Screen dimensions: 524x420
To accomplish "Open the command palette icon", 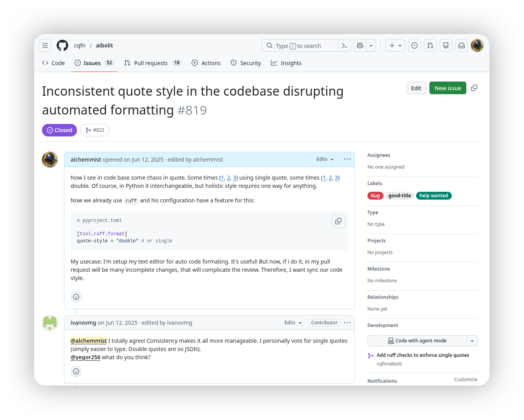I will (344, 45).
